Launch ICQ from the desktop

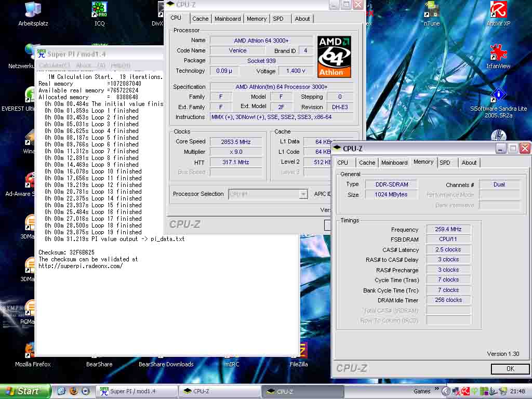(x=99, y=14)
